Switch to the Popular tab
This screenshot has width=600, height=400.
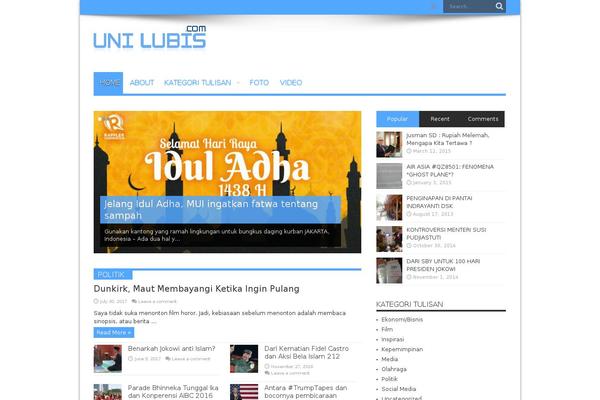tap(398, 119)
